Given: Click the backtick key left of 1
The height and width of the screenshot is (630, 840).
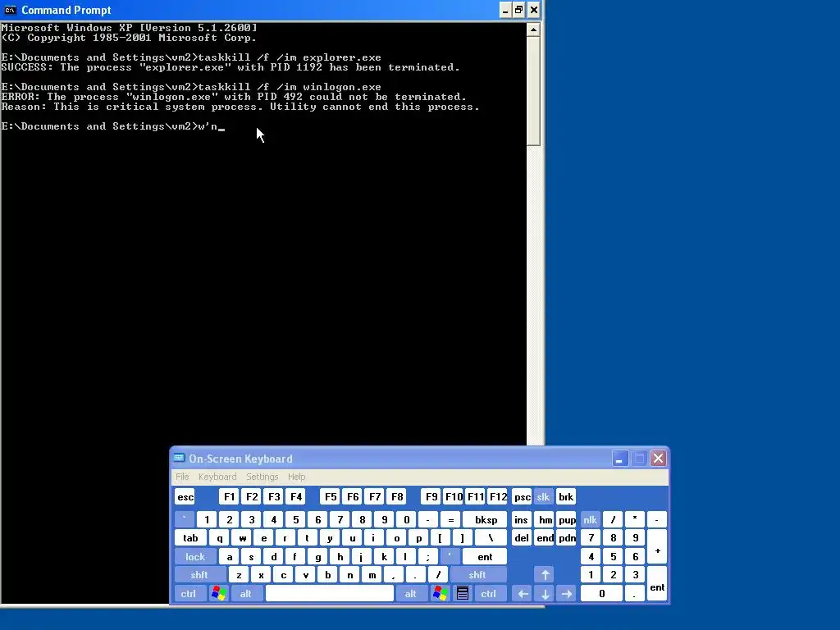Looking at the screenshot, I should click(185, 519).
